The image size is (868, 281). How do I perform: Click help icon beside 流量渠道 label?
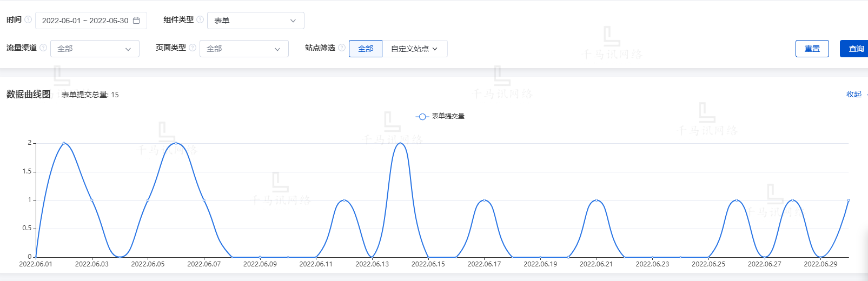pos(43,48)
